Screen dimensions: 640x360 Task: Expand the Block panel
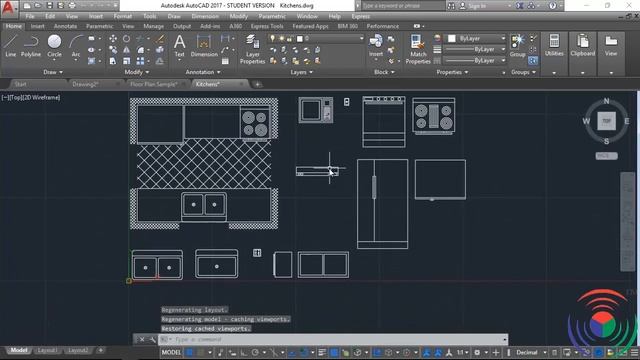tap(384, 72)
